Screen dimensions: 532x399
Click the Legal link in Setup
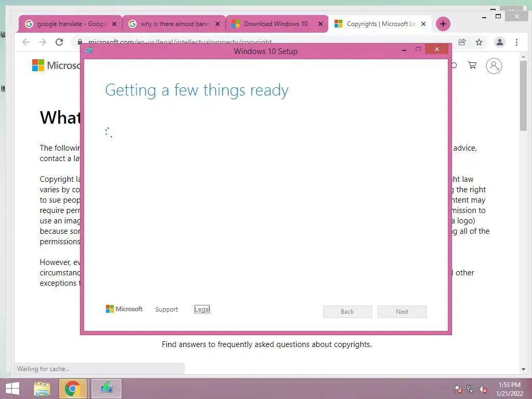[202, 310]
